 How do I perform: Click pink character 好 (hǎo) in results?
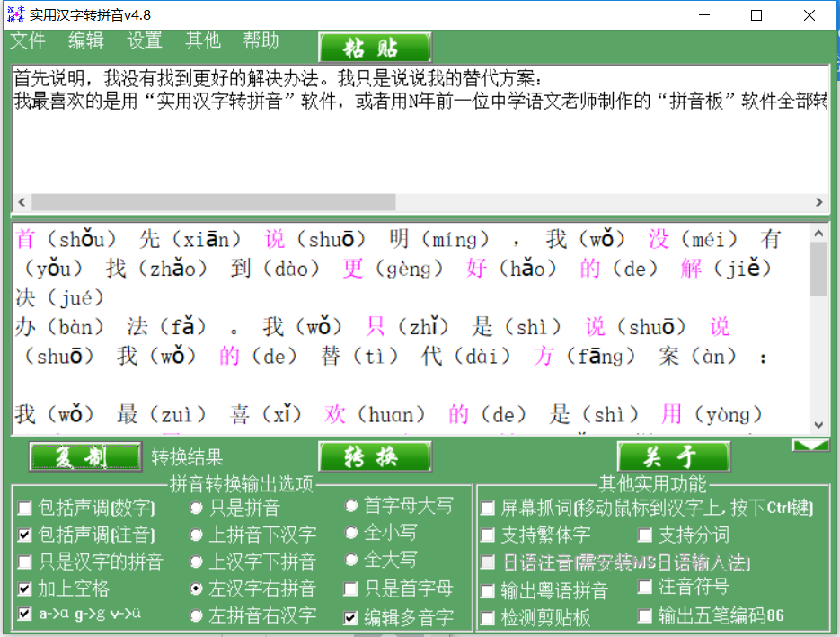(x=476, y=268)
